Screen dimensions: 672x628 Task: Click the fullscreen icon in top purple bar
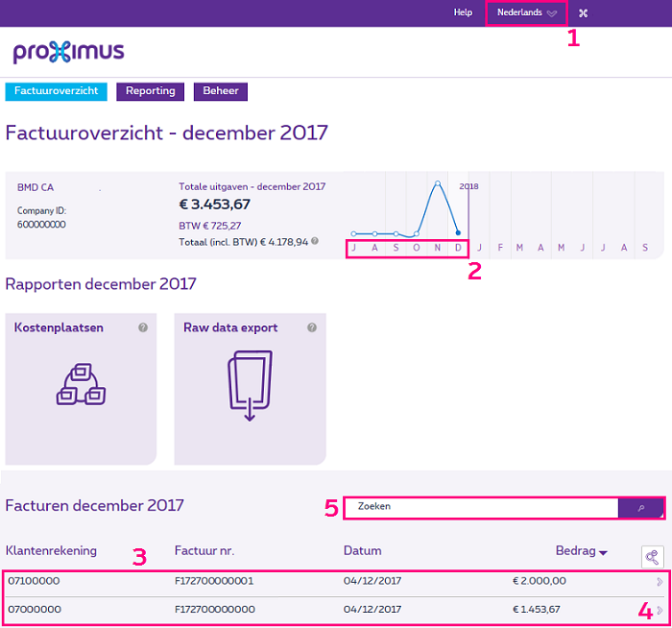583,12
